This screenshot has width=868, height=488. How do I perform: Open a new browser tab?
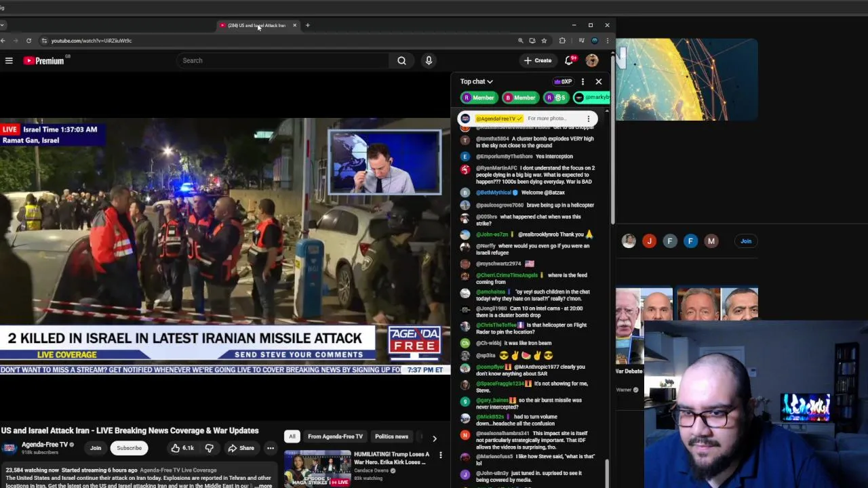(x=307, y=25)
